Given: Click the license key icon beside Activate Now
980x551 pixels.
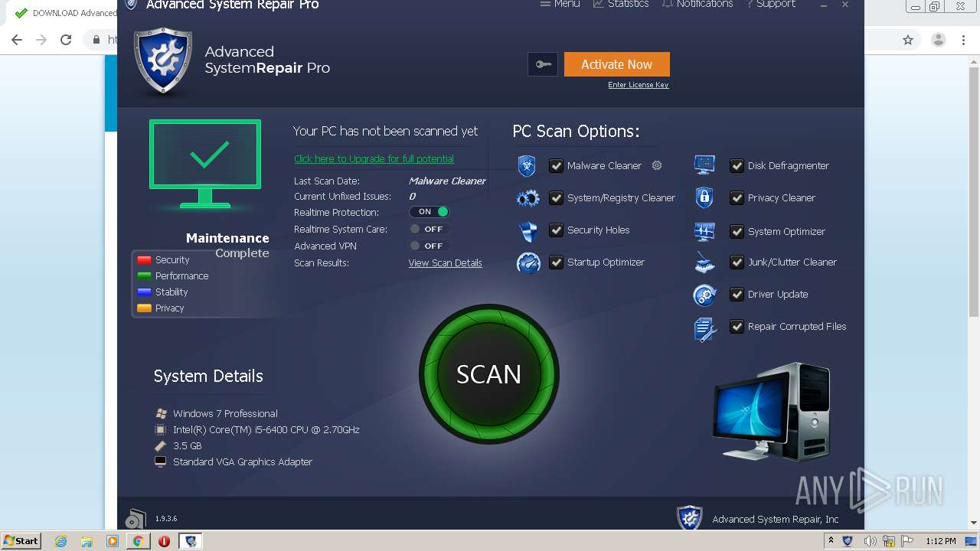Looking at the screenshot, I should pyautogui.click(x=543, y=64).
